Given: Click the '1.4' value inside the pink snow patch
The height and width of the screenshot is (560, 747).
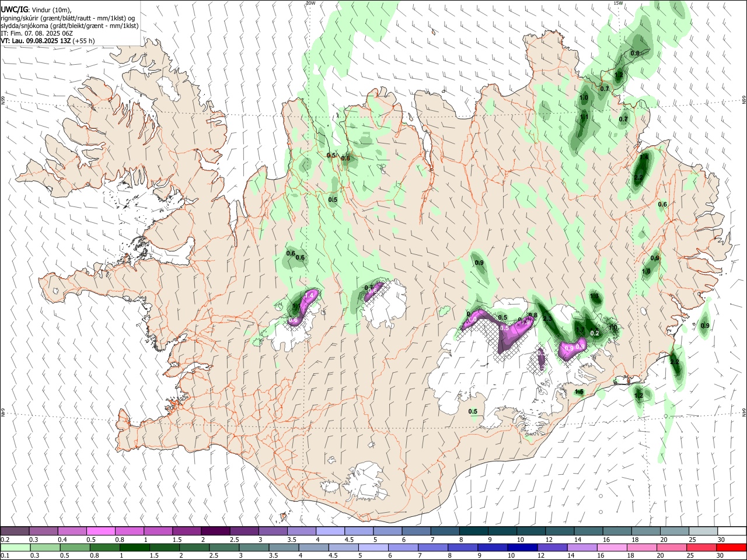Looking at the screenshot, I should pos(310,296).
